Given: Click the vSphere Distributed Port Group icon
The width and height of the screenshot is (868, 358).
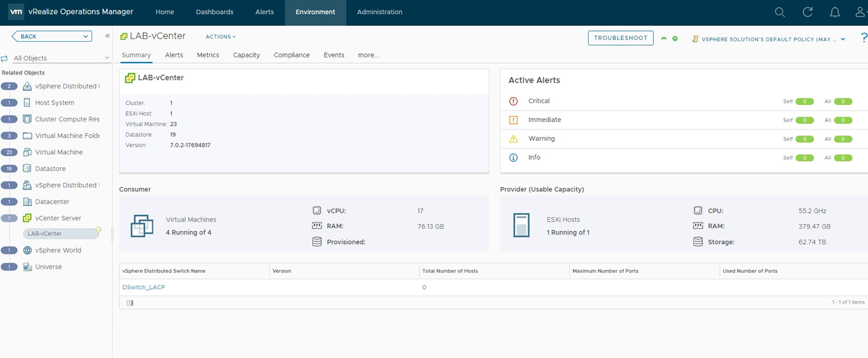Looking at the screenshot, I should (27, 86).
